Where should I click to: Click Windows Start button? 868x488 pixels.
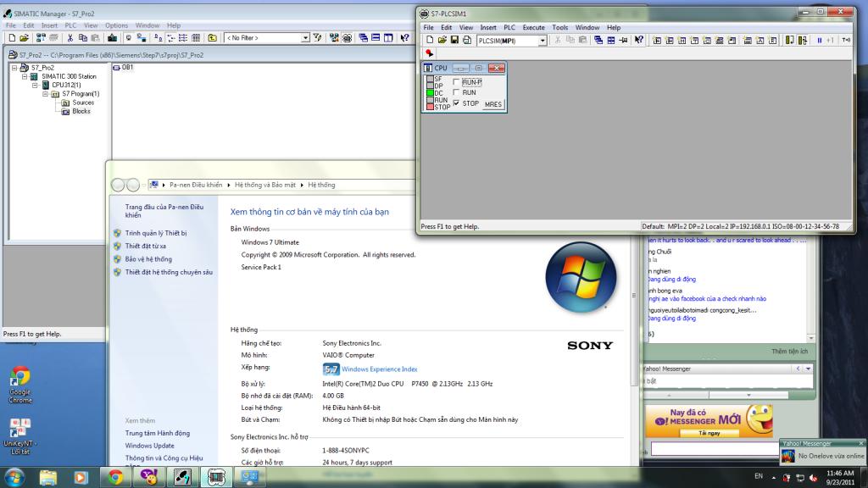pyautogui.click(x=15, y=477)
